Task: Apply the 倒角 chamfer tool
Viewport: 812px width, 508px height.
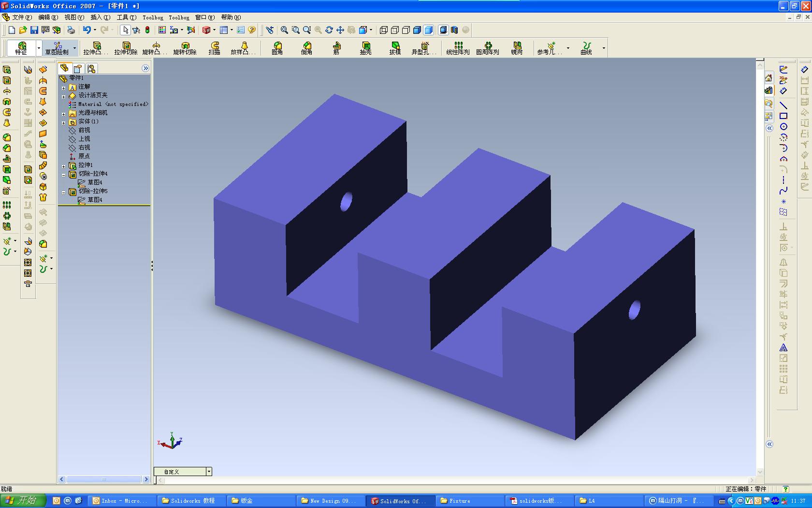Action: [306, 48]
